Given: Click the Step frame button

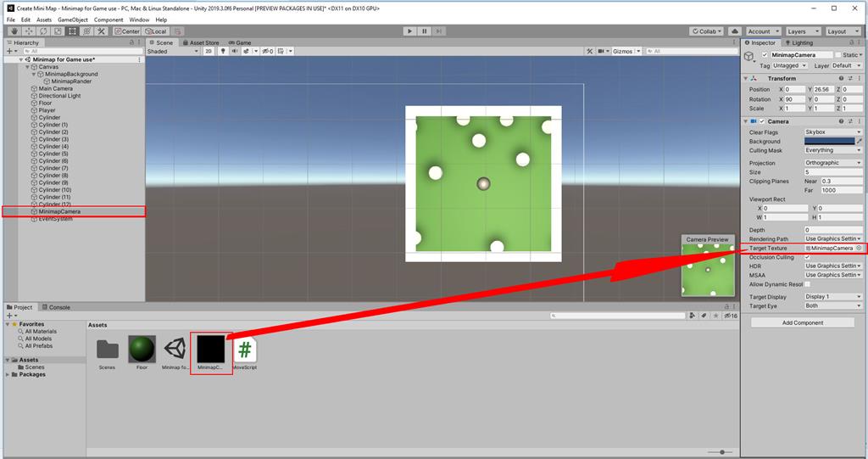Looking at the screenshot, I should pos(438,31).
